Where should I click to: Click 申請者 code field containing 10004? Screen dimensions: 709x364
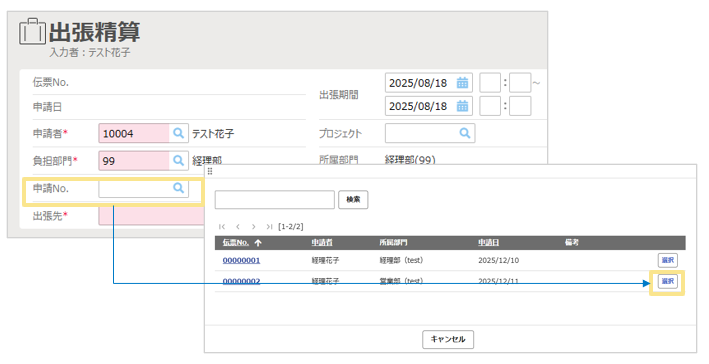pos(134,133)
